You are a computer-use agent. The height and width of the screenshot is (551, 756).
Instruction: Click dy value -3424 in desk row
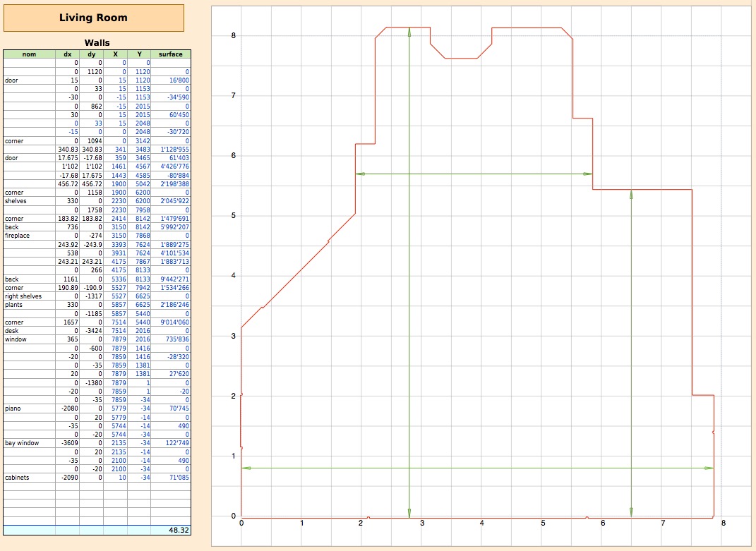coord(94,331)
